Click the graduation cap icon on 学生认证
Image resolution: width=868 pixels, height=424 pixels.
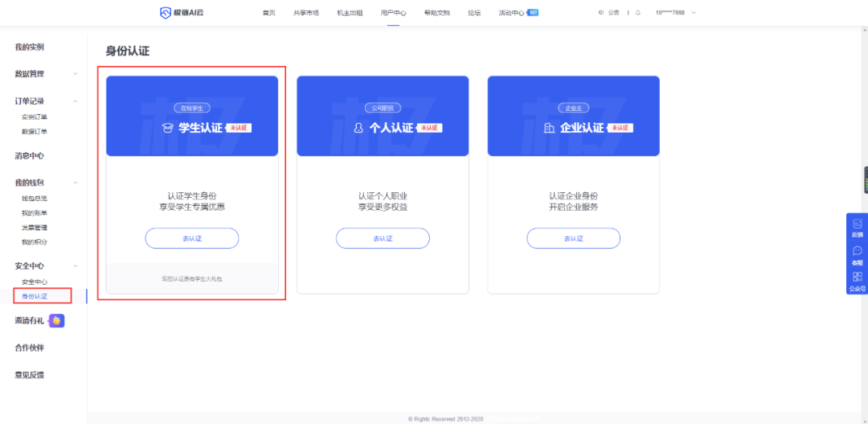coord(168,128)
